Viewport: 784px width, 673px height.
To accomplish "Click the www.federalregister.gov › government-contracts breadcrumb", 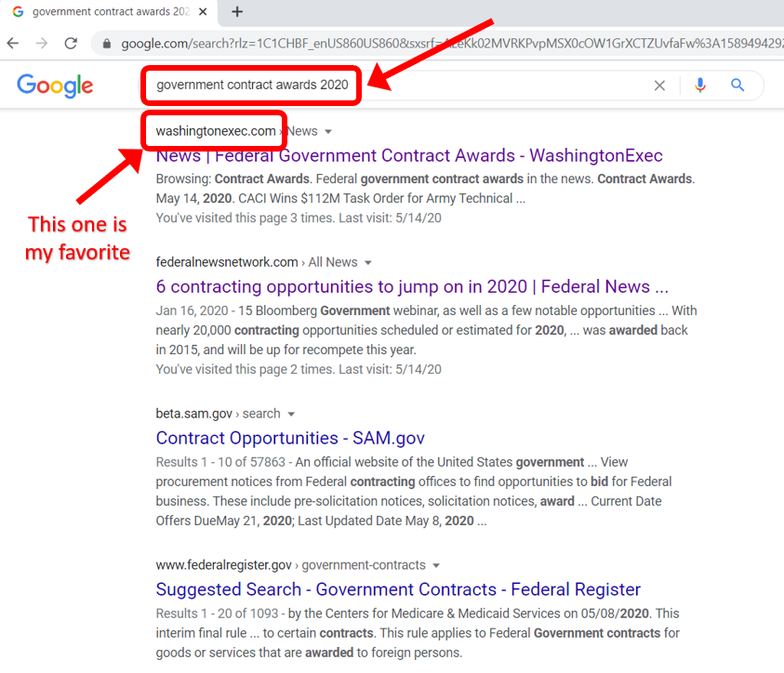I will point(290,565).
